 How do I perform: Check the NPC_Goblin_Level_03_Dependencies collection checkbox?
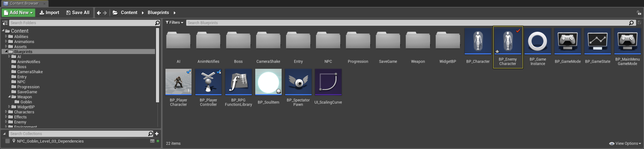pyautogui.click(x=7, y=141)
